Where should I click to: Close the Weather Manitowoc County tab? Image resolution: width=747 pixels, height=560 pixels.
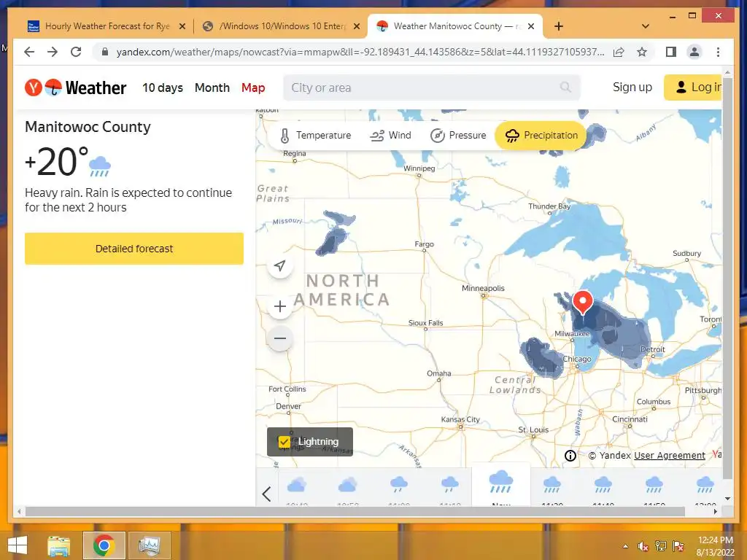pos(531,26)
